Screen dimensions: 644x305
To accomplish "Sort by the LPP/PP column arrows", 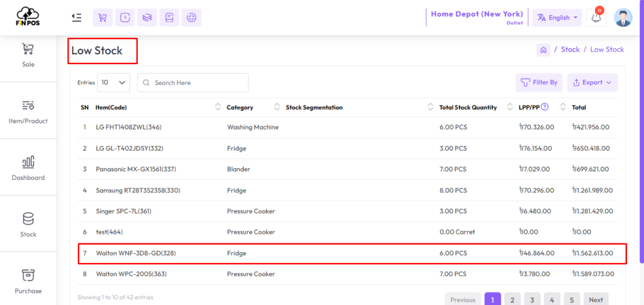I will point(563,107).
